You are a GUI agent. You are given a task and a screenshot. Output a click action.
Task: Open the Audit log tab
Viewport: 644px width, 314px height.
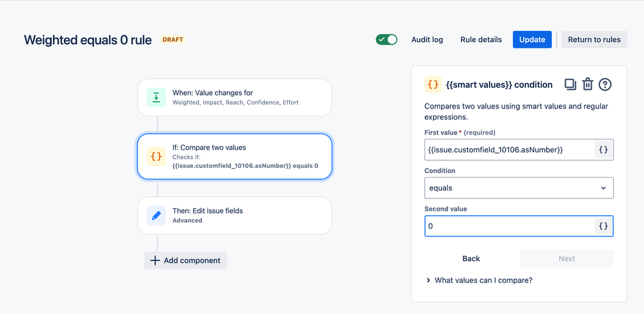(427, 39)
